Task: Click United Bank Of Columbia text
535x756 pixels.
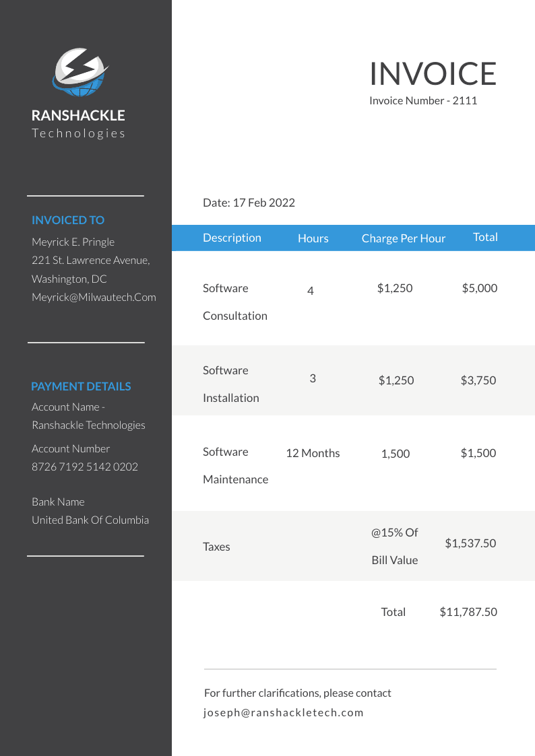Action: click(90, 520)
